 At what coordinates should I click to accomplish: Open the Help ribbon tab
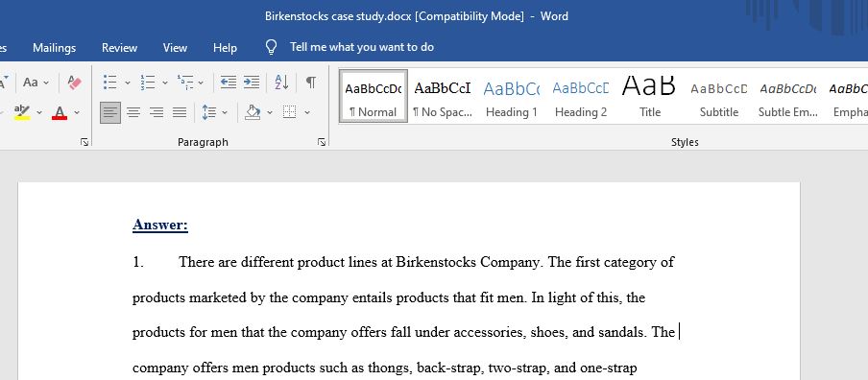(x=225, y=48)
